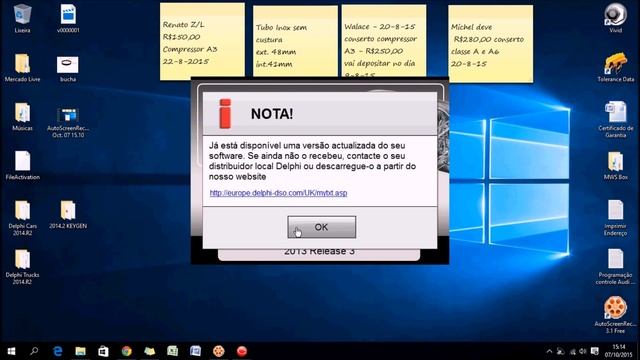Select the FileActivation document icon
The image size is (640, 360).
22,165
